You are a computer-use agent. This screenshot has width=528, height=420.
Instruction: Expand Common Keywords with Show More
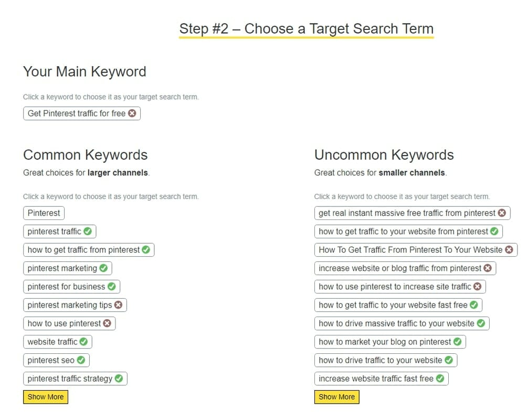tap(46, 397)
